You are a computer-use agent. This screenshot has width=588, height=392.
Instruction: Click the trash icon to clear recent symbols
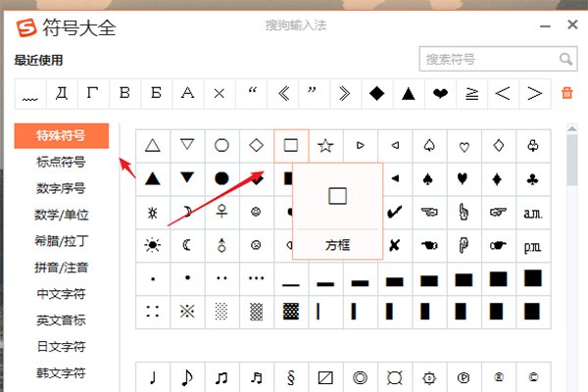coord(566,92)
